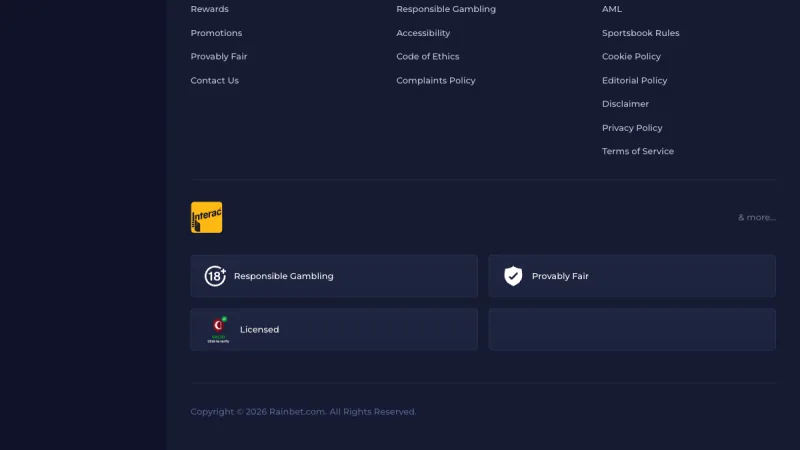Open the Terms of Service link

(x=638, y=151)
